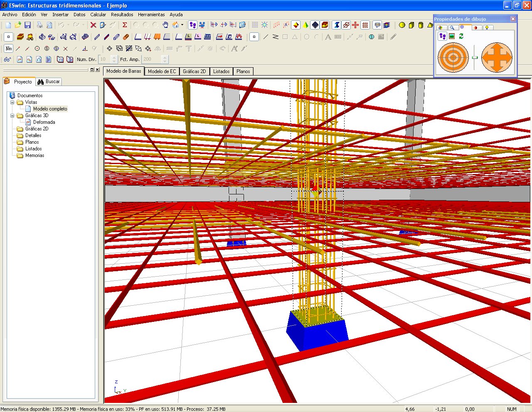Adjust the vertical slider in Propiedades de dibujo
This screenshot has height=412, width=532.
[475, 57]
